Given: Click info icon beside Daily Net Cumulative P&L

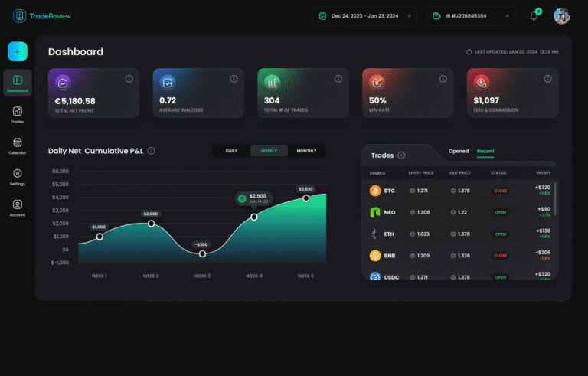Looking at the screenshot, I should (x=151, y=151).
